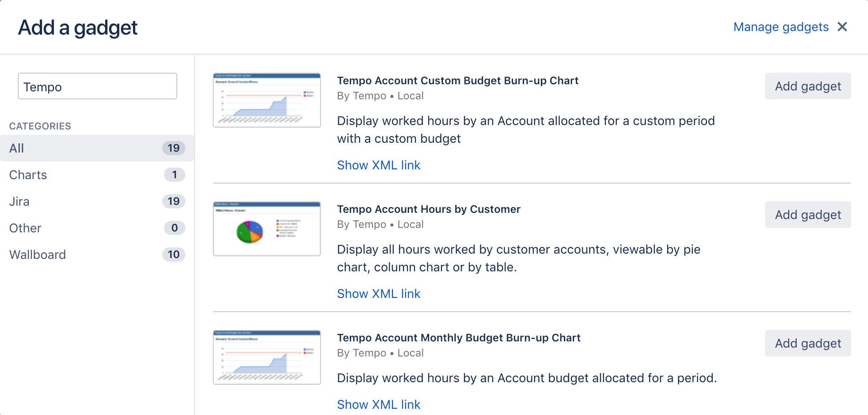Add the Account Hours by Customer gadget
The image size is (868, 415).
point(807,215)
